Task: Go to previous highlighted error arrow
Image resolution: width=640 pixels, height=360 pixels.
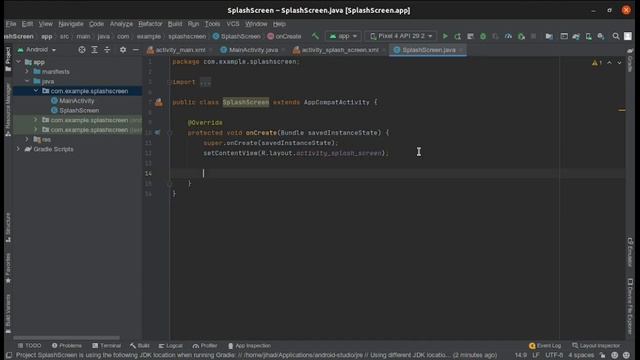Action: [x=609, y=63]
